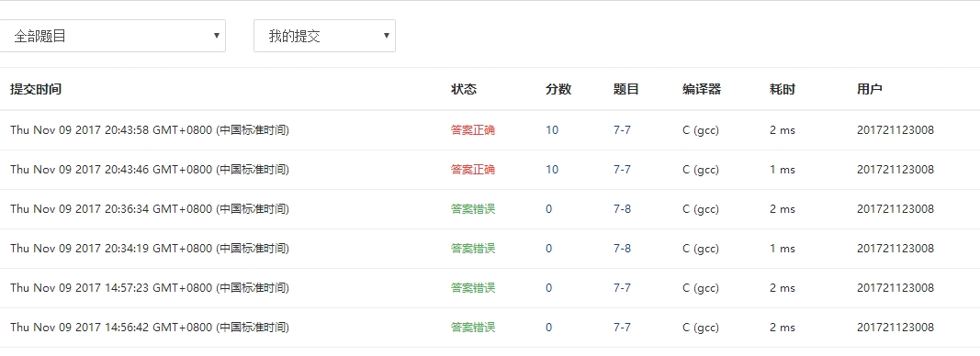This screenshot has width=980, height=356.
Task: Click the 编译器 column header
Action: tap(702, 89)
